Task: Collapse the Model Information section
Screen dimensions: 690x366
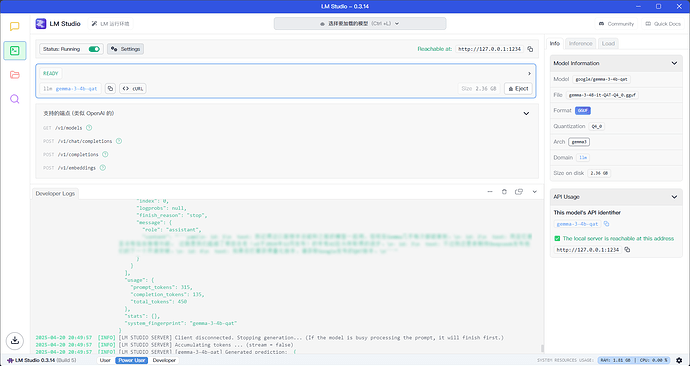Action: pos(674,63)
